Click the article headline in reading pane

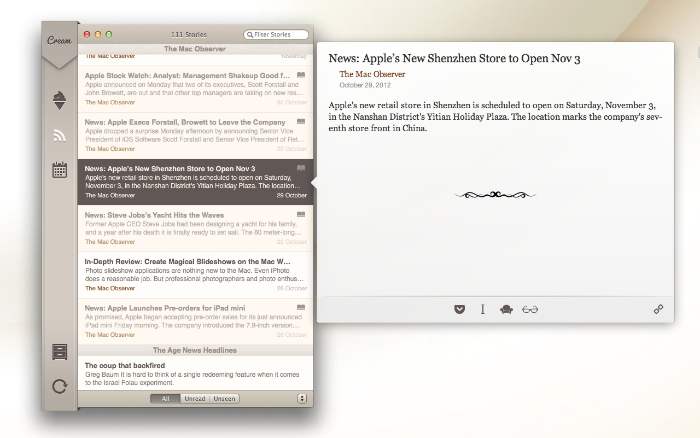pyautogui.click(x=454, y=58)
